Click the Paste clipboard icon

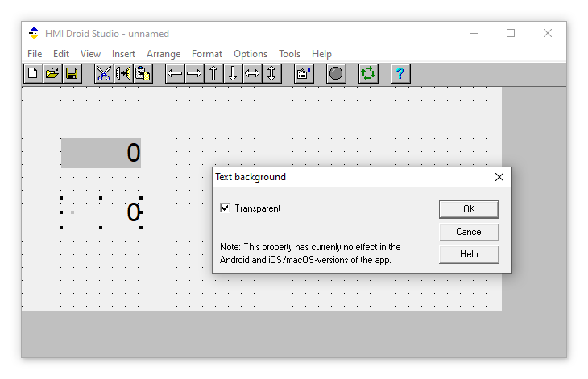143,73
